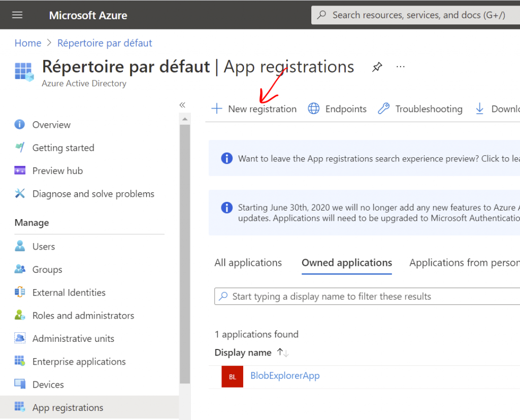Screen dimensions: 520x420
Task: Click the Roles and administrators icon
Action: [x=20, y=314]
